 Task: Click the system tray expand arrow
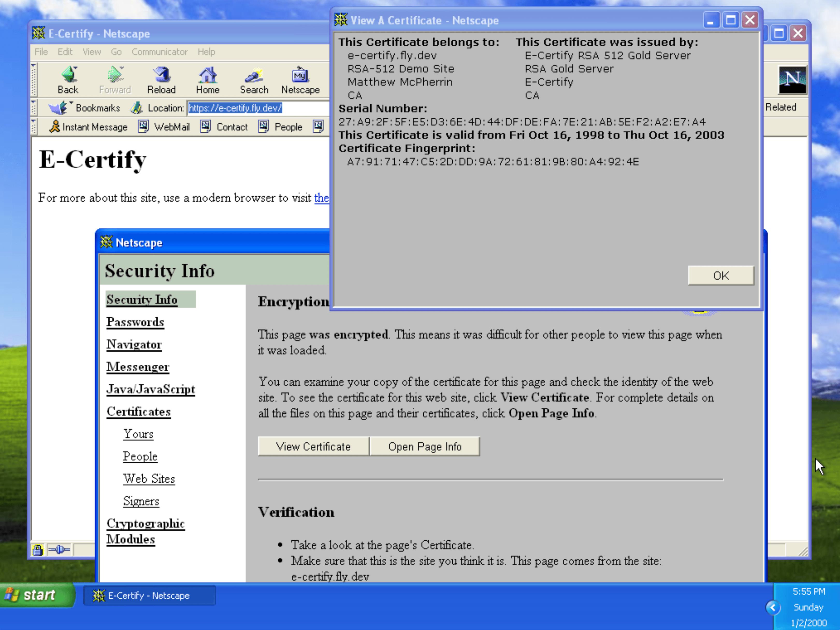773,607
